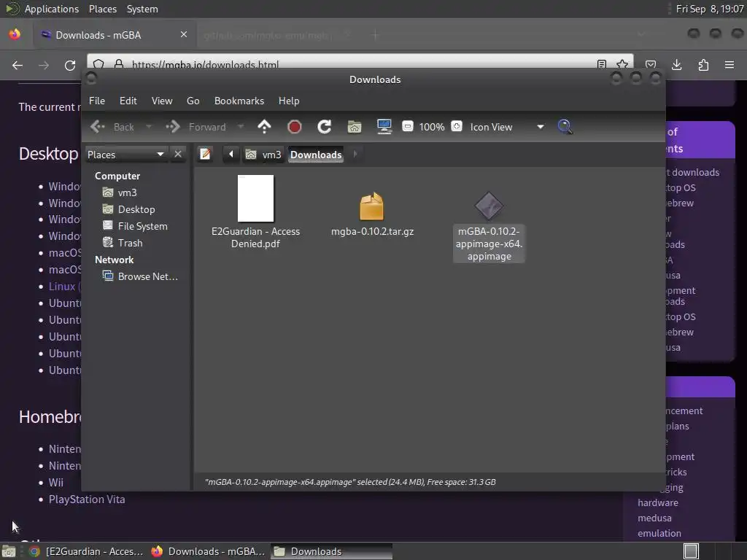
Task: Click the PlayStation Vita link
Action: pos(87,499)
